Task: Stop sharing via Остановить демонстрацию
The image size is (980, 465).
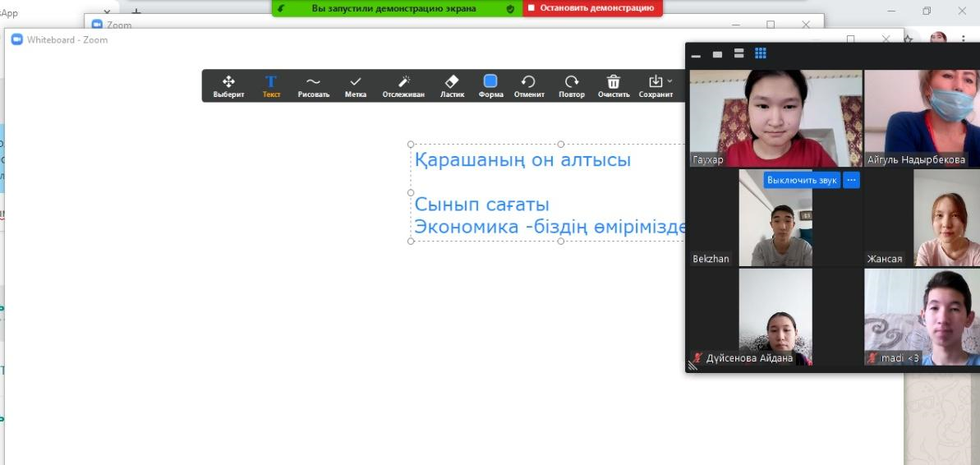Action: (x=592, y=8)
